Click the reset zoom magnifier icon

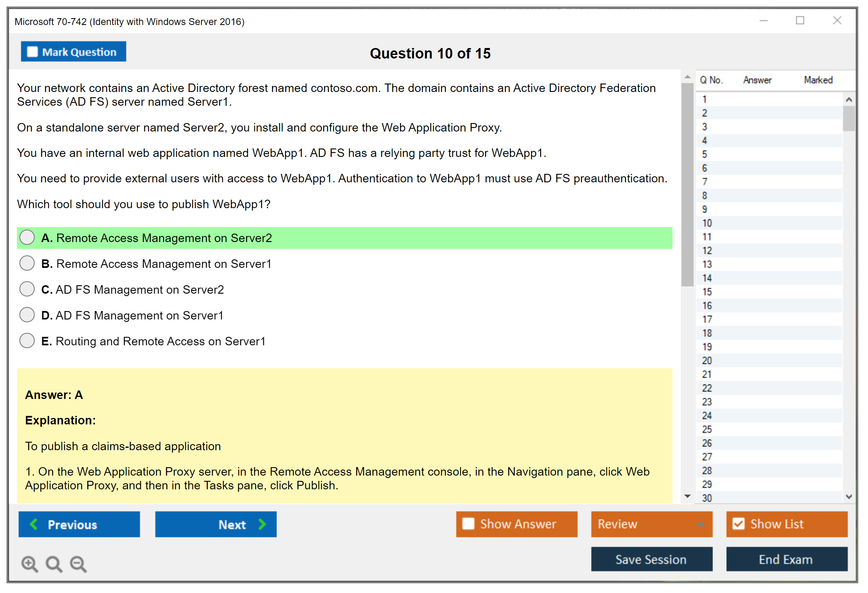coord(54,564)
